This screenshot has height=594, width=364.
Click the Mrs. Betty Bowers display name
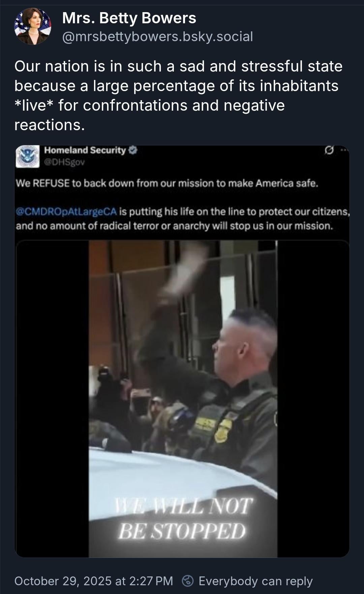click(129, 18)
